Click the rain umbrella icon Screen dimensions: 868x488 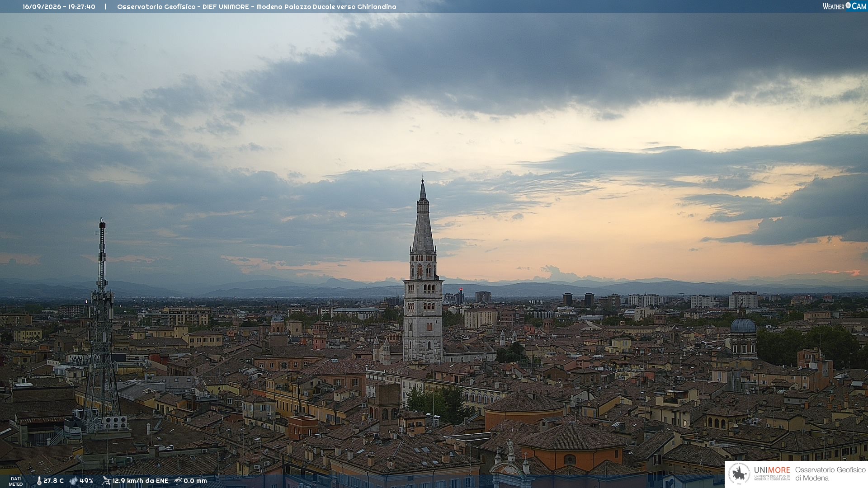178,481
